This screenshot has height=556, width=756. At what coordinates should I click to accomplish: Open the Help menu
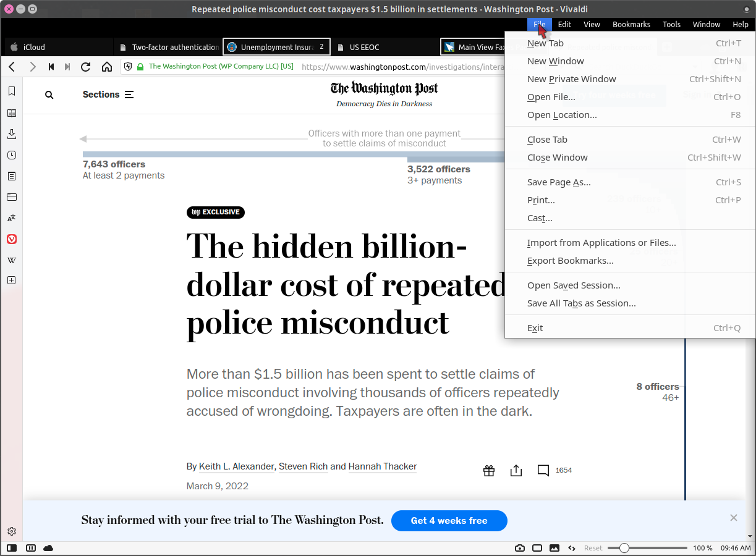click(x=741, y=25)
